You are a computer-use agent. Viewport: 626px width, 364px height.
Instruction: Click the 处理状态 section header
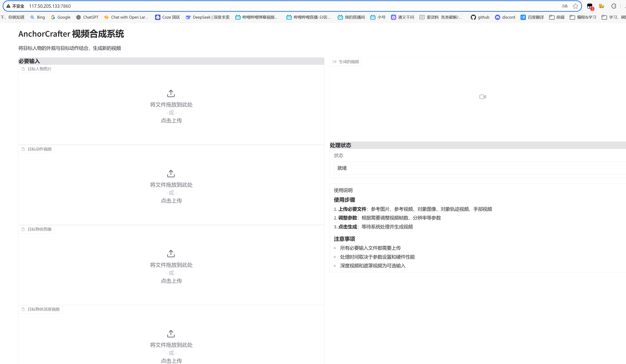478,145
